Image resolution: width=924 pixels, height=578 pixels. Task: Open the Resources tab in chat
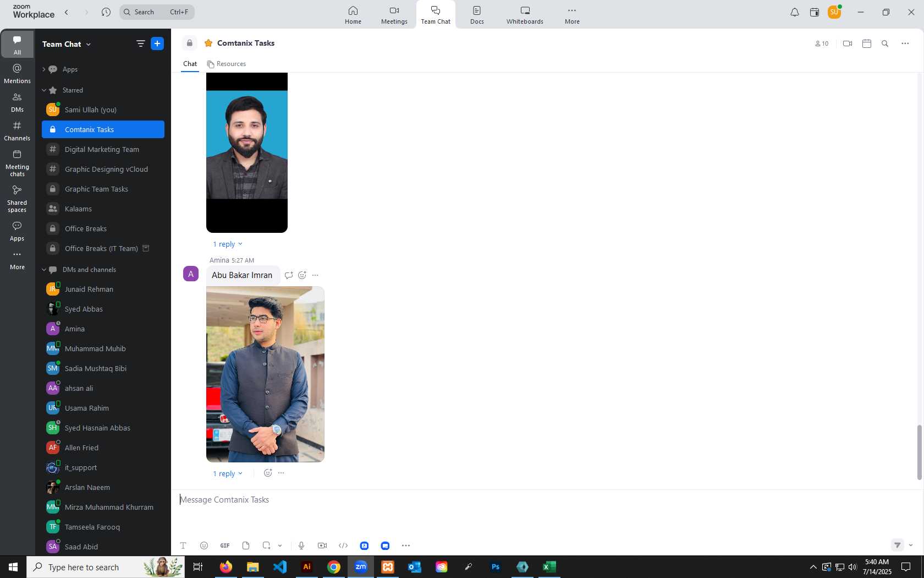pos(226,64)
